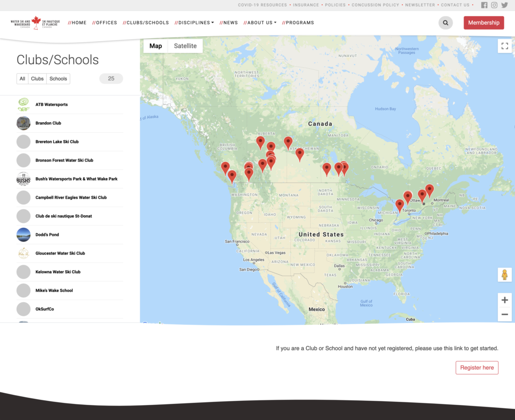The image size is (515, 420).
Task: Select Brandon Club name
Action: pos(48,123)
